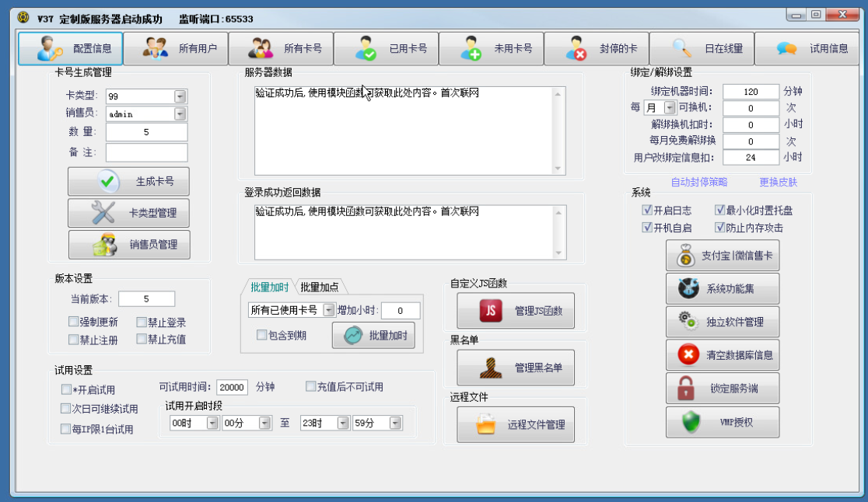Image resolution: width=868 pixels, height=502 pixels.
Task: Expand the 卡类型 dropdown
Action: click(x=180, y=96)
